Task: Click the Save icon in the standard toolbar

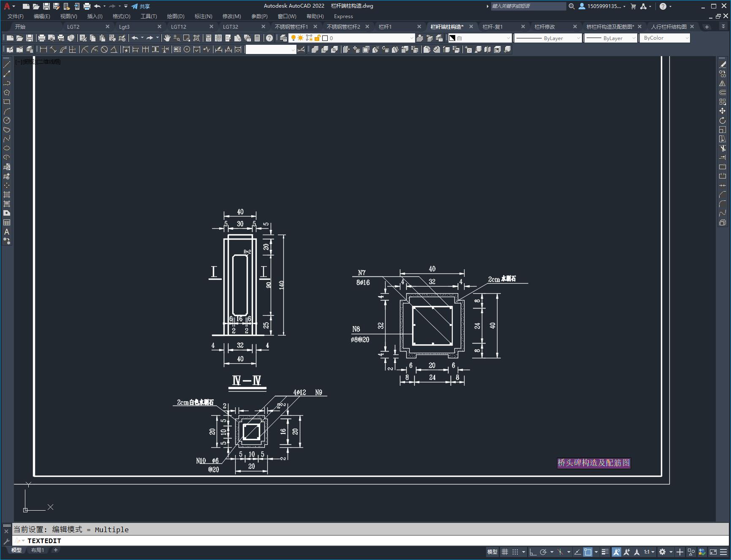Action: [x=29, y=38]
